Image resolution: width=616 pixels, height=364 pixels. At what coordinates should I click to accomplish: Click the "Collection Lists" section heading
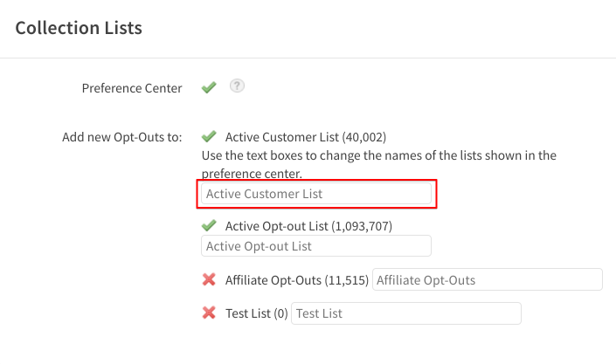(79, 28)
